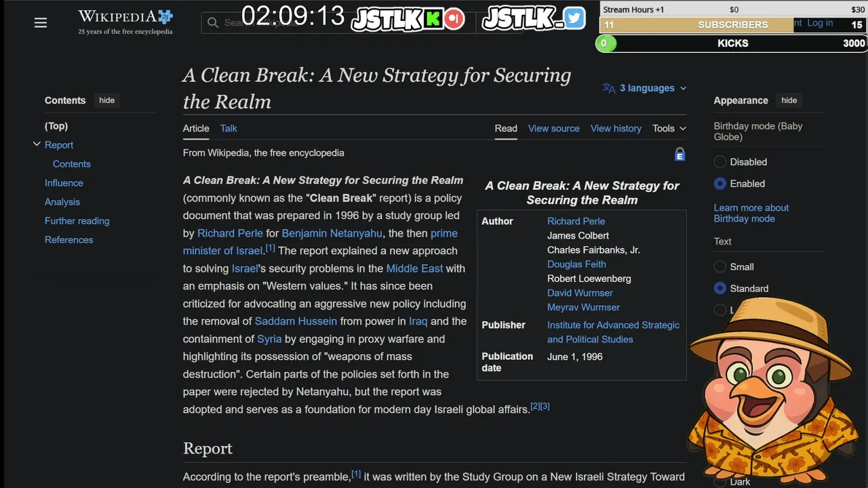This screenshot has height=488, width=868.
Task: Click the red record icon in overlay
Action: [454, 19]
